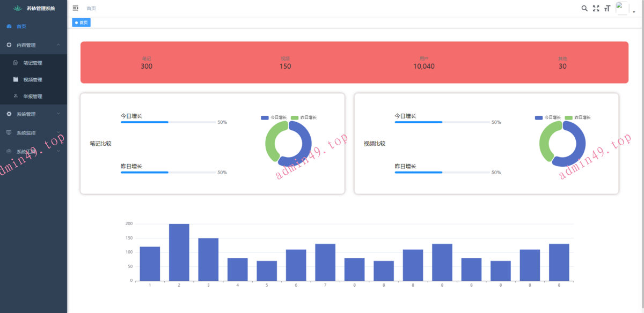This screenshot has width=644, height=313.
Task: Toggle fullscreen mode icon
Action: 596,8
